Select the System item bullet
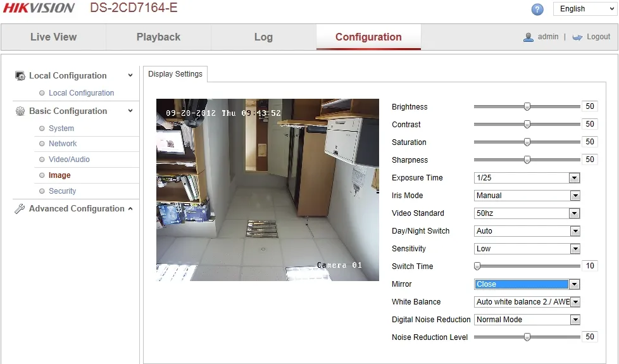This screenshot has width=619, height=364. tap(42, 129)
